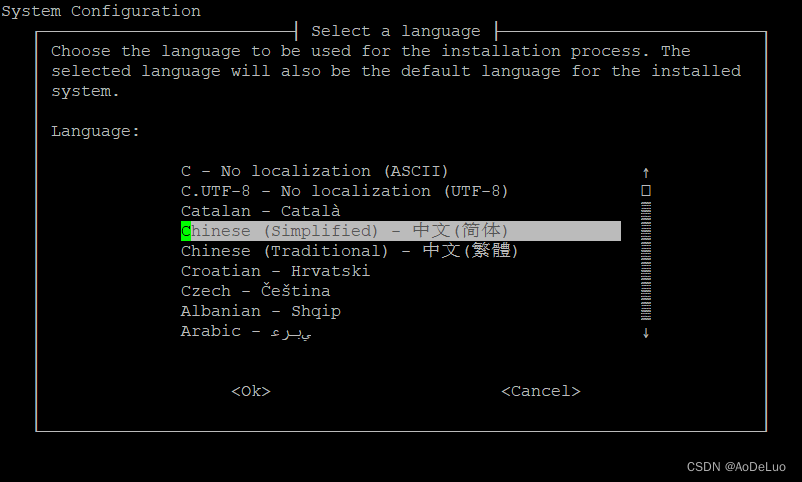
Task: Click the scrollbar up arrow
Action: click(x=646, y=172)
